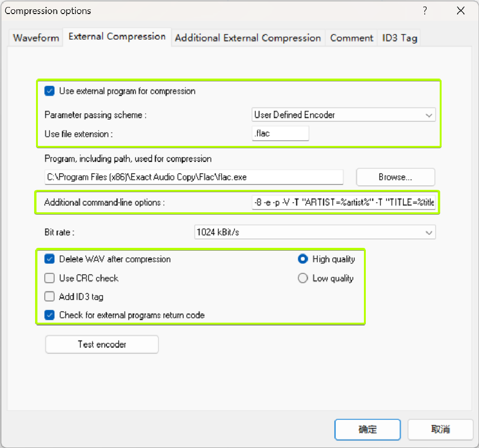
Task: Enable use external program for compression
Action: (49, 91)
